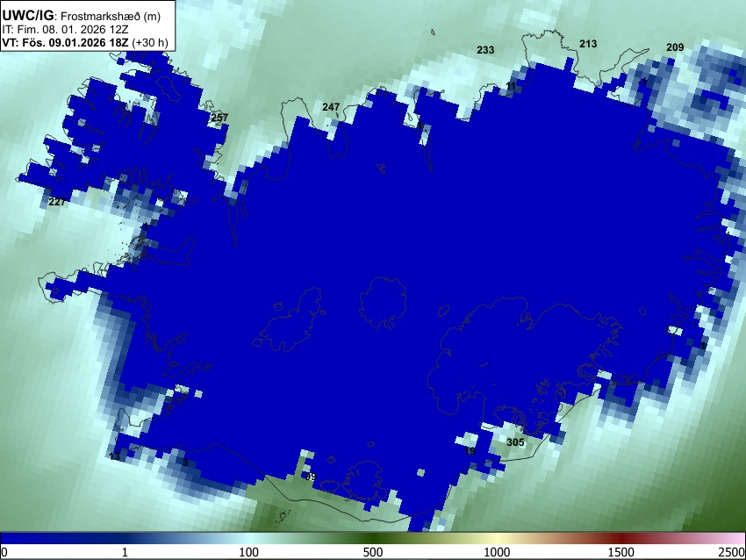Viewport: 746px width, 560px height.
Task: Click the dark green section of the color bar near 500
Action: tap(372, 538)
